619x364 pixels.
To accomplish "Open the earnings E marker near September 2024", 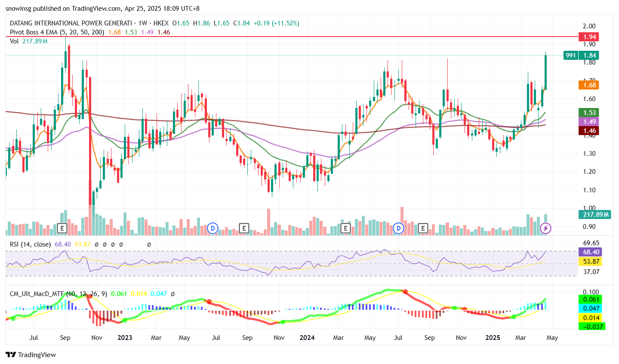I will coord(423,228).
